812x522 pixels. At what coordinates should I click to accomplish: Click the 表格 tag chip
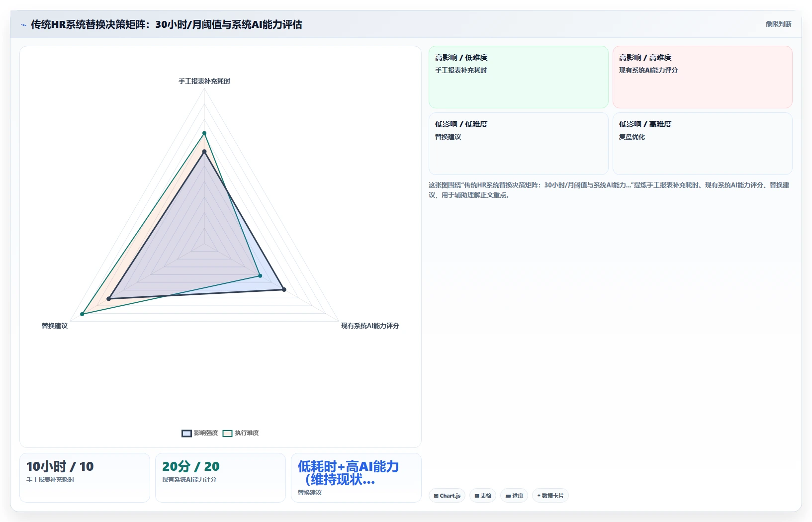[x=483, y=496]
